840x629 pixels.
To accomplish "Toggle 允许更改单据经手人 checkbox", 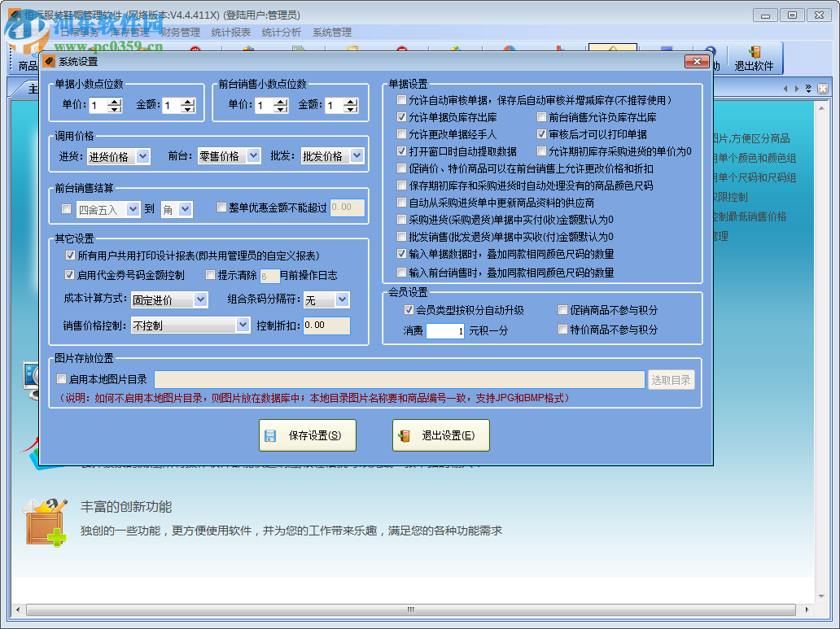I will click(x=401, y=134).
